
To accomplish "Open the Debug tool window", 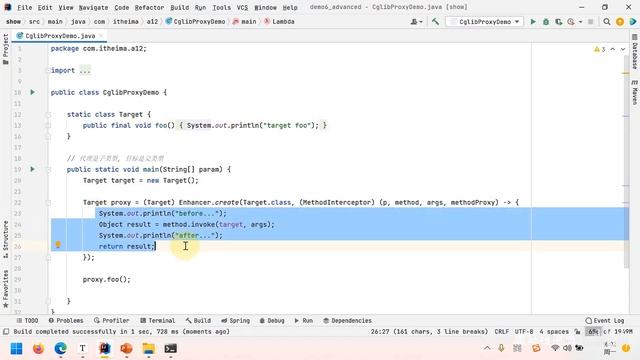I will (272, 321).
